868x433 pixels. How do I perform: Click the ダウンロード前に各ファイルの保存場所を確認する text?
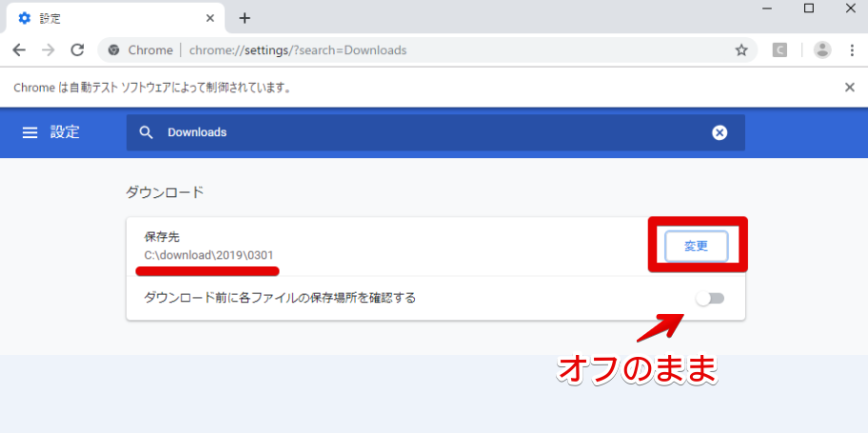click(280, 298)
